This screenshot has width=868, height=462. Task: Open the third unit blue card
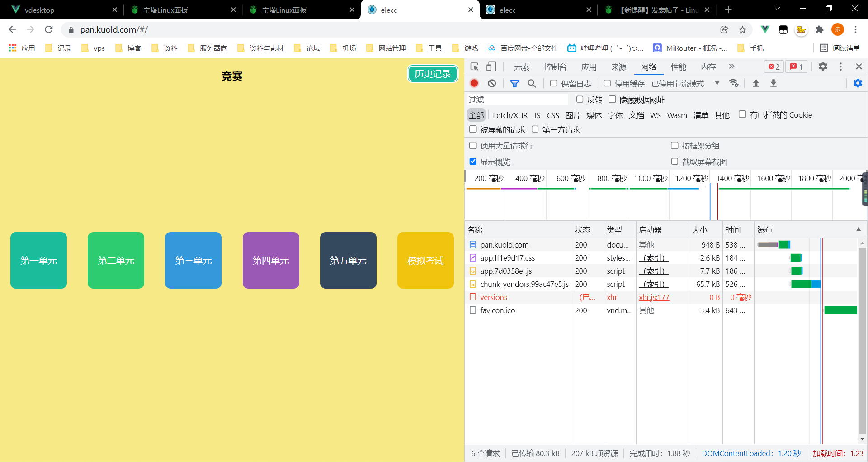[x=193, y=260]
